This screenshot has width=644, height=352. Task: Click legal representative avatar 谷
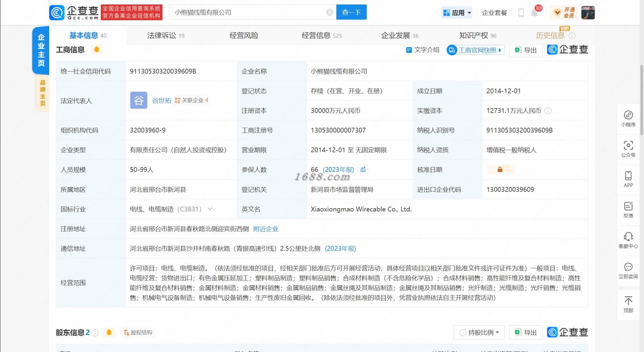[139, 100]
